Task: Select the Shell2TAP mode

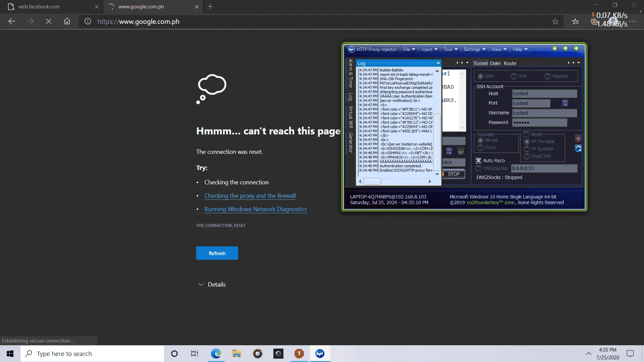Action: [527, 156]
